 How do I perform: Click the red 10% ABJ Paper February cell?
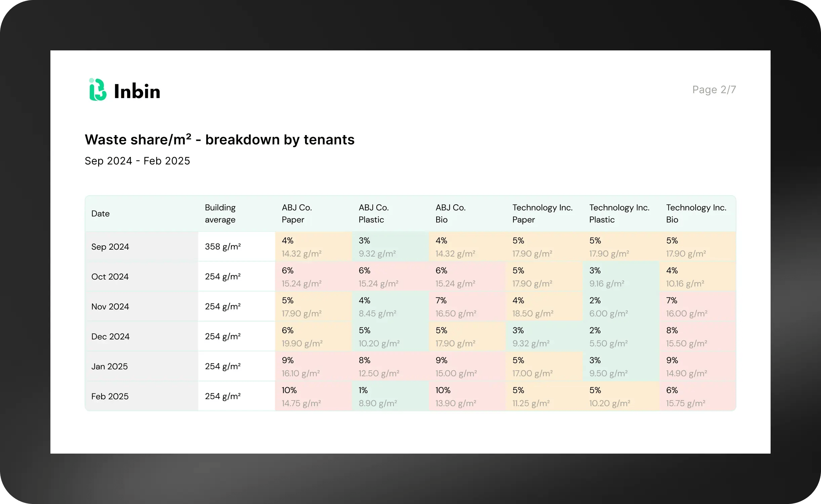click(313, 396)
